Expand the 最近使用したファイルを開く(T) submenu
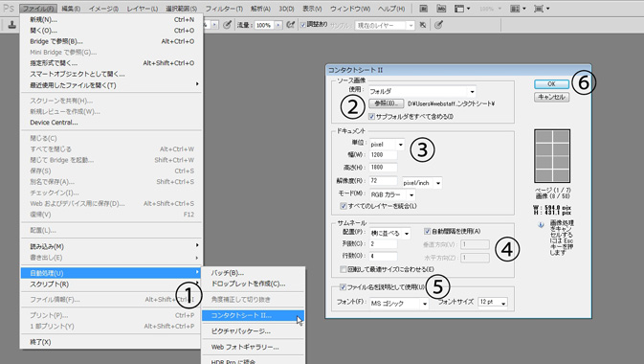The image size is (644, 364). pyautogui.click(x=112, y=85)
